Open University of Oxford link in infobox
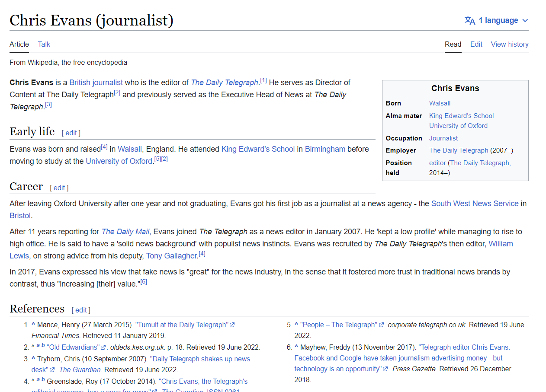This screenshot has width=546, height=392. coord(458,126)
